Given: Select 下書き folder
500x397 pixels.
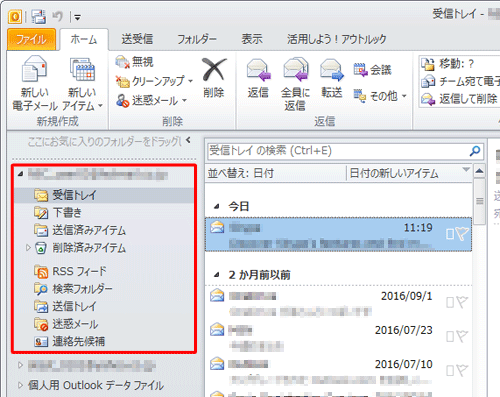Looking at the screenshot, I should click(58, 213).
